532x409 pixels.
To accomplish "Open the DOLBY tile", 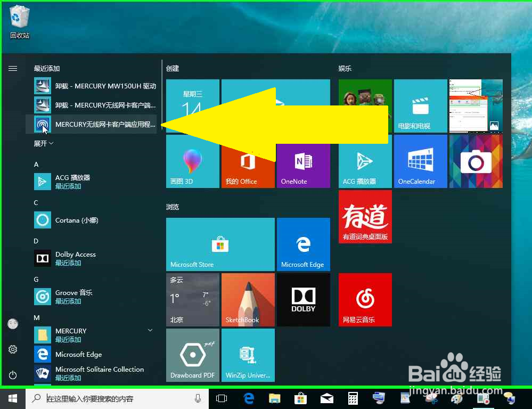I will 304,300.
